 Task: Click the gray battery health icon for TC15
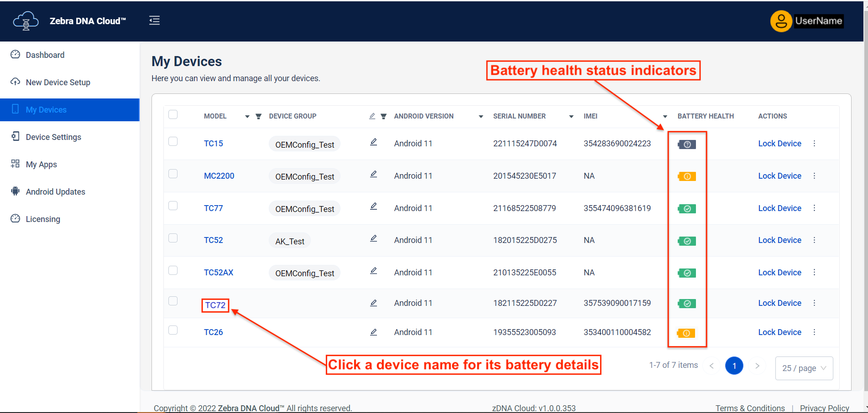point(687,145)
